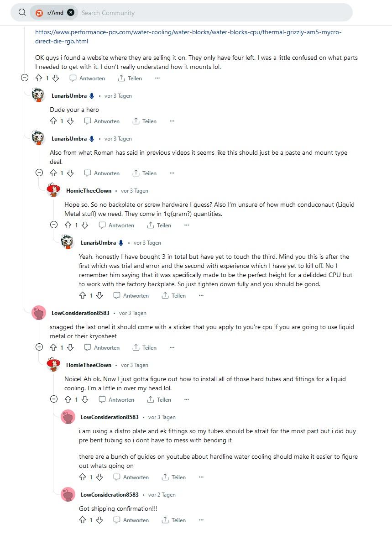Viewport: 392px width, 540px height.
Task: Upvote the 'distro plate and ek fittings' comment
Action: pos(83,477)
